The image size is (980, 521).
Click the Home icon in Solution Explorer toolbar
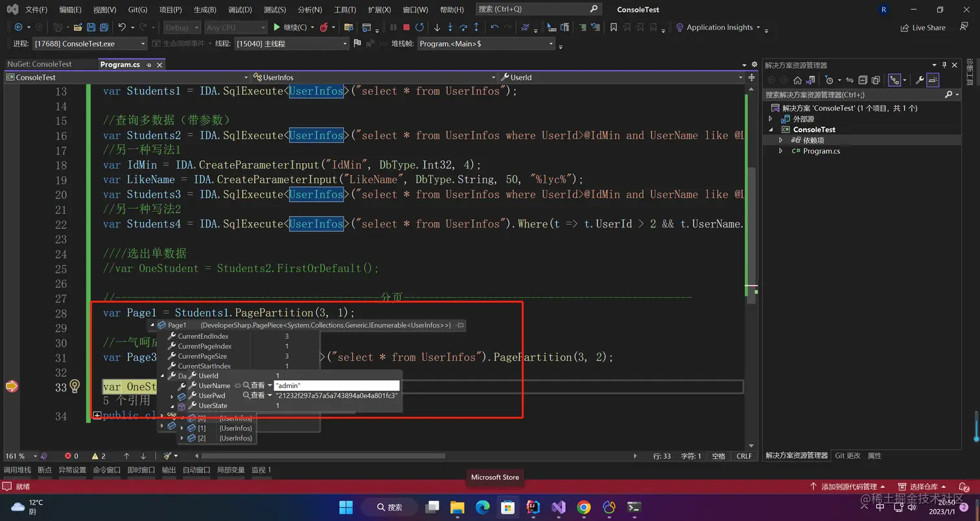pyautogui.click(x=798, y=80)
